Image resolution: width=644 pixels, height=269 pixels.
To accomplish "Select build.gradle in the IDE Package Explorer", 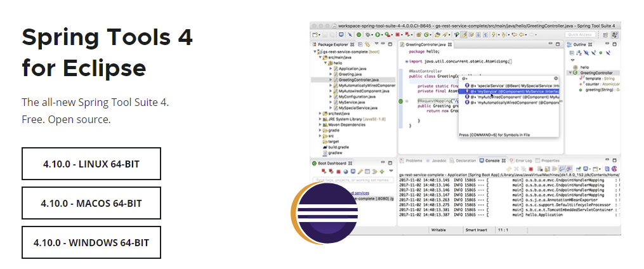I will click(336, 147).
